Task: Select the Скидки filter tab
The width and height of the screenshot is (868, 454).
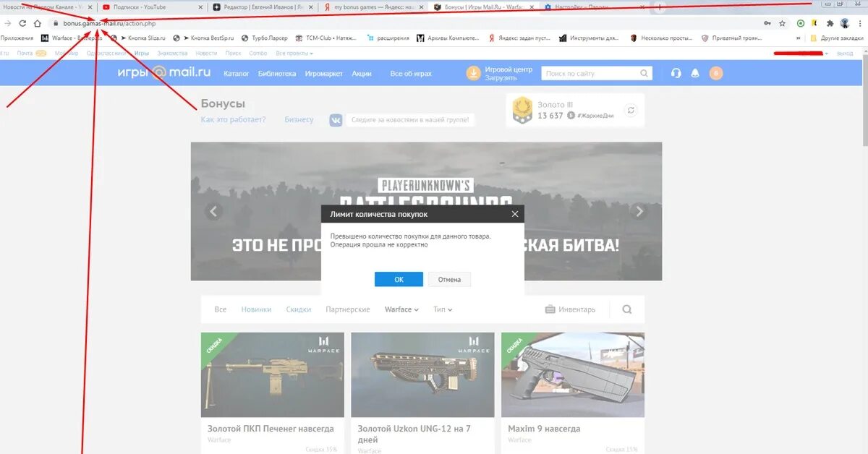Action: 299,309
